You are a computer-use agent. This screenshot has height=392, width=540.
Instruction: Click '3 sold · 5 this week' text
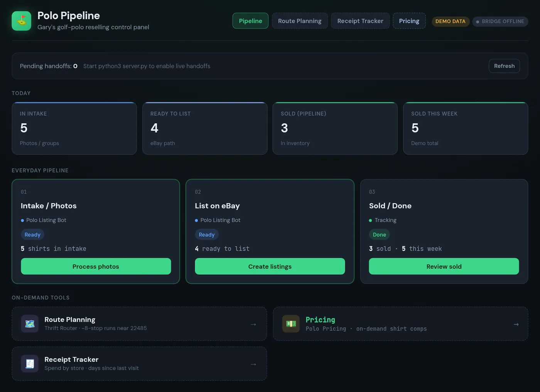point(405,249)
